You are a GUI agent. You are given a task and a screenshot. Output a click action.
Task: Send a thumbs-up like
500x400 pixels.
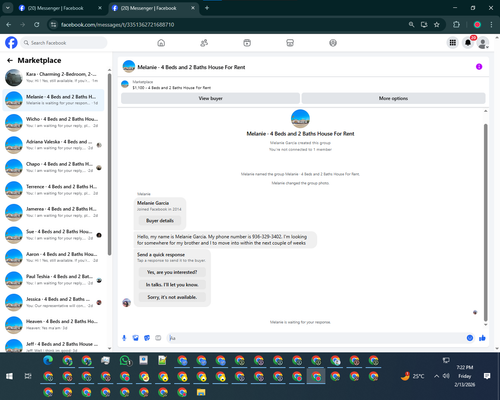click(x=482, y=338)
